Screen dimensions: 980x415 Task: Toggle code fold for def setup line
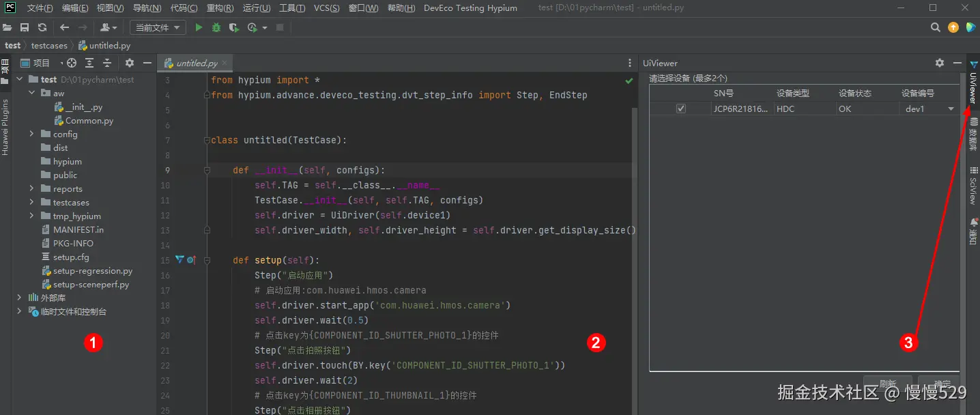[x=206, y=261]
